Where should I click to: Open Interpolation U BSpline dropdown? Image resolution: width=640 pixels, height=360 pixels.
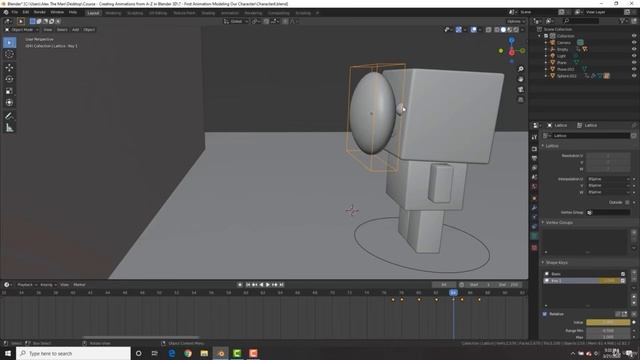[609, 179]
